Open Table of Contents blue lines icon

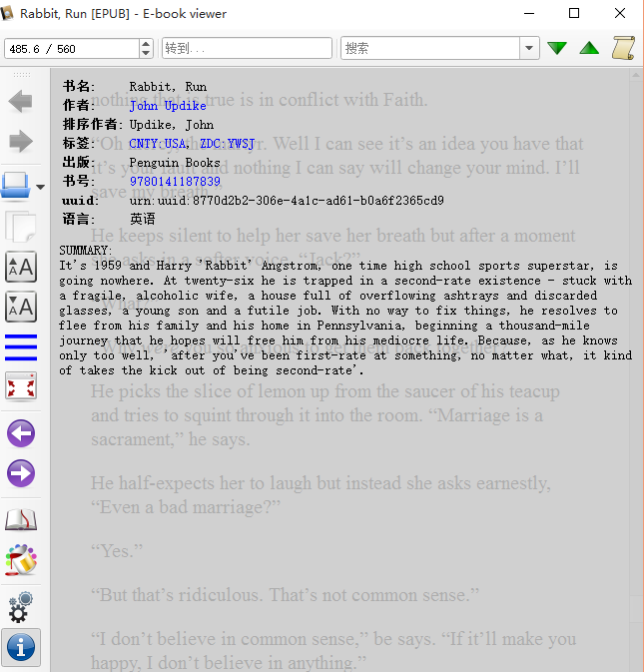tap(21, 346)
